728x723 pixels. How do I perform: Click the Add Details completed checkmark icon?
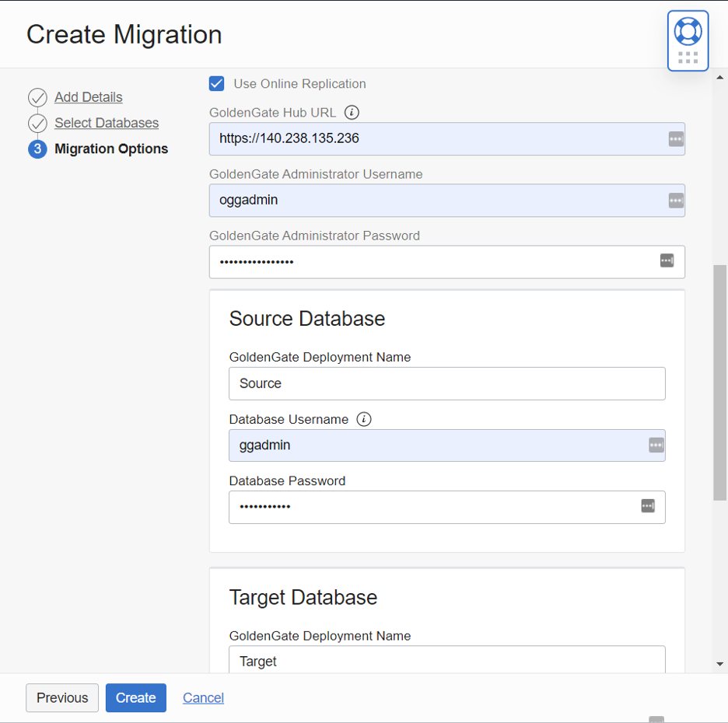[37, 97]
